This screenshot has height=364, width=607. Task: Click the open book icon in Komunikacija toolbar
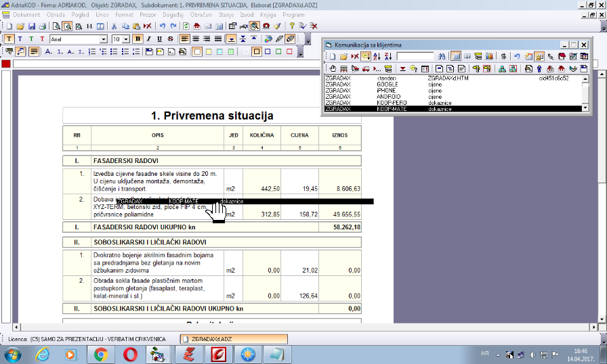[467, 56]
